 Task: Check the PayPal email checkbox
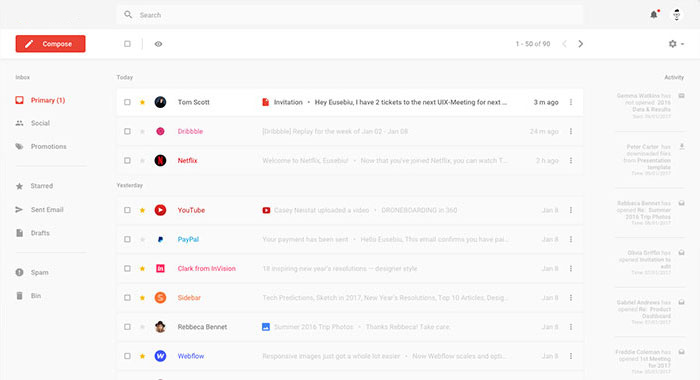coord(127,239)
